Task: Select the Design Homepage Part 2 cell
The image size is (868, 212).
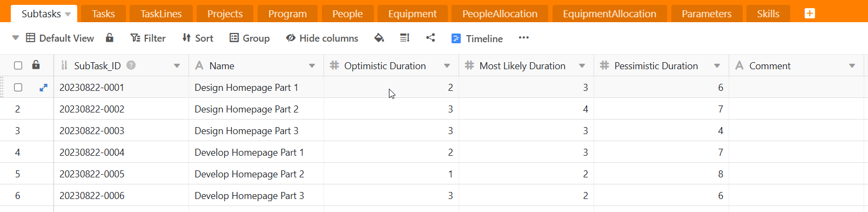Action: pyautogui.click(x=256, y=109)
